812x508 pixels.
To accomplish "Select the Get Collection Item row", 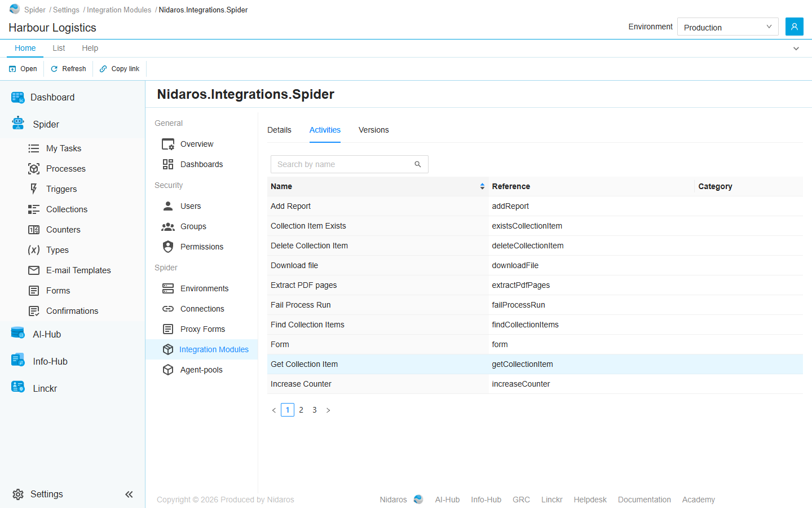I will [535, 364].
